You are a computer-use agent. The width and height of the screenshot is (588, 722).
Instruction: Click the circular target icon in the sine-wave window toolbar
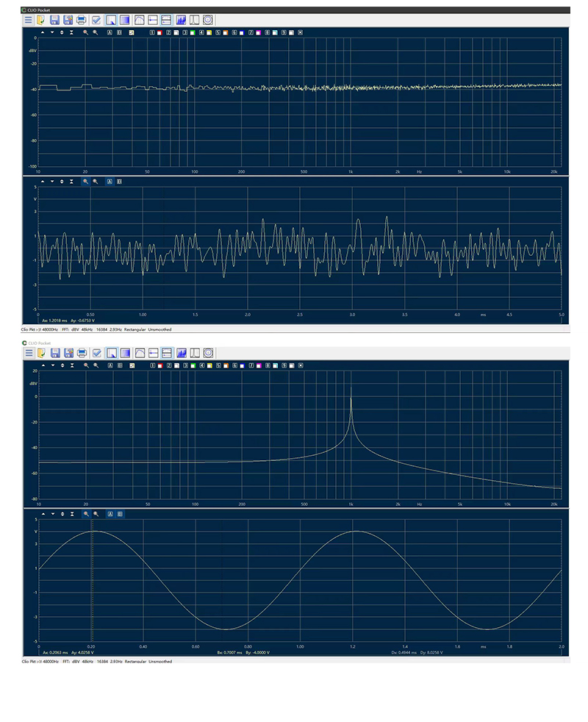coord(208,353)
